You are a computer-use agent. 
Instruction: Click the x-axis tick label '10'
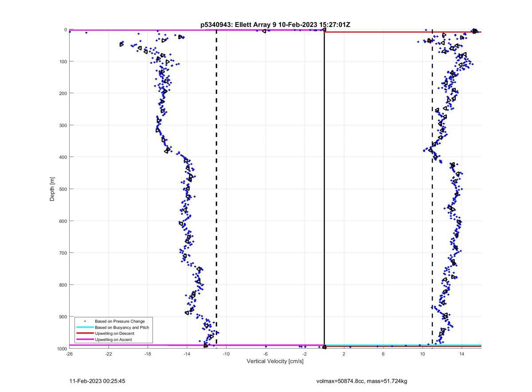pos(422,354)
